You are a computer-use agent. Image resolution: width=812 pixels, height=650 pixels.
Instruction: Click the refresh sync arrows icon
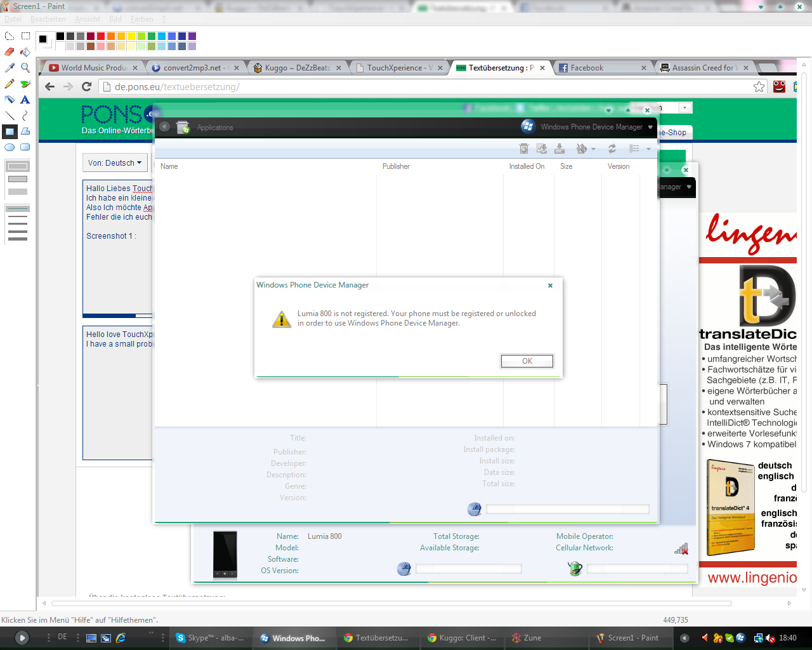(x=612, y=149)
